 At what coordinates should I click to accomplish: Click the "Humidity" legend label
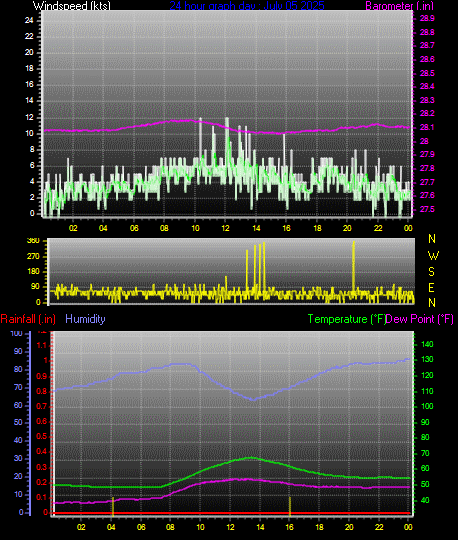(x=85, y=319)
